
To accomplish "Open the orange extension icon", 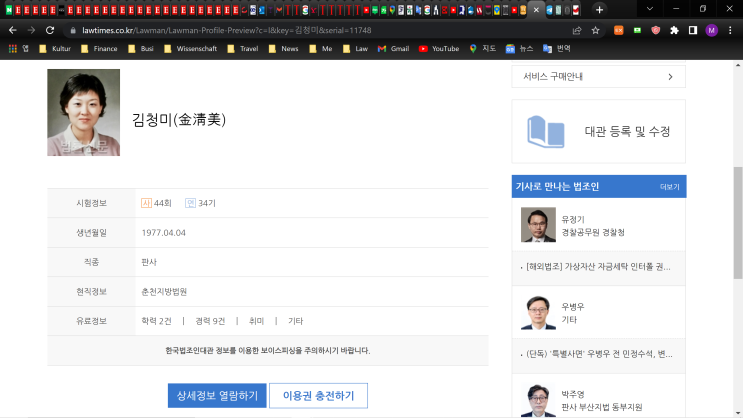I will point(618,30).
